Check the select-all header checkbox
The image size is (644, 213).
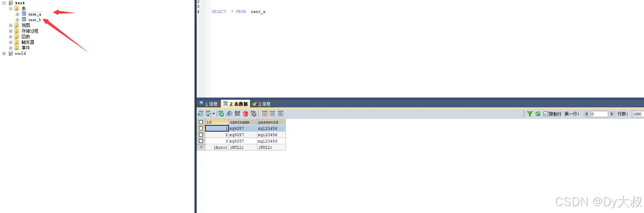(200, 122)
